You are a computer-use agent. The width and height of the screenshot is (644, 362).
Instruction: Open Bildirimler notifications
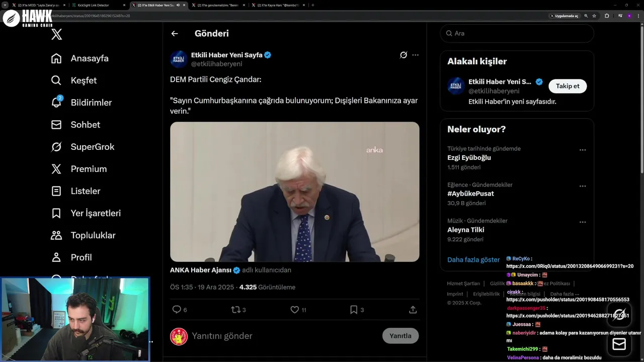(82, 103)
